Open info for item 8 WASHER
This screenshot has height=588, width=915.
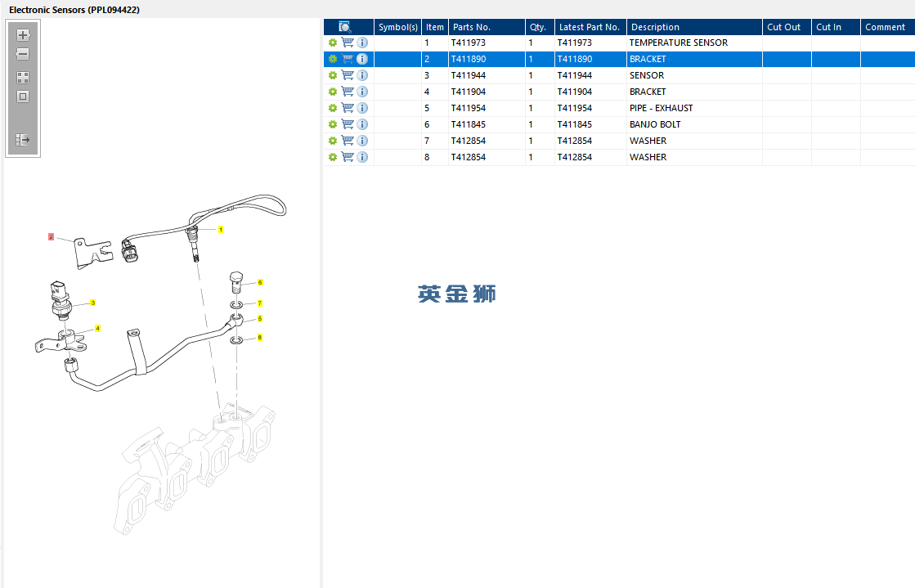(x=362, y=157)
